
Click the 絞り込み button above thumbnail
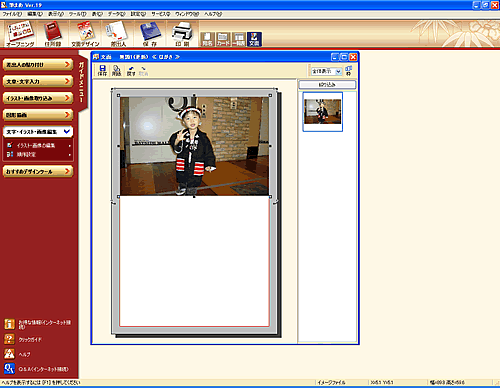tap(327, 85)
